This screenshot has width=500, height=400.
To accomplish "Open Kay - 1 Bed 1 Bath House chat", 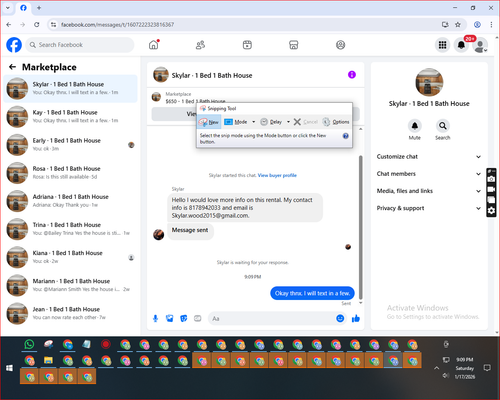I will pyautogui.click(x=70, y=117).
